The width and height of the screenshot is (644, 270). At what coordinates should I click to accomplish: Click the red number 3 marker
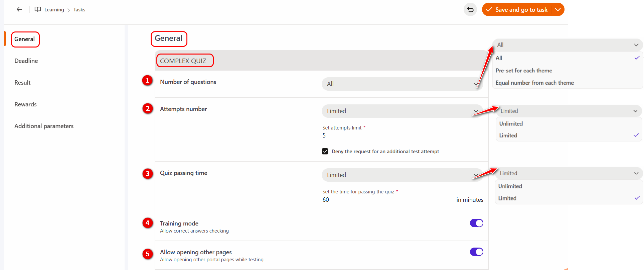(147, 174)
